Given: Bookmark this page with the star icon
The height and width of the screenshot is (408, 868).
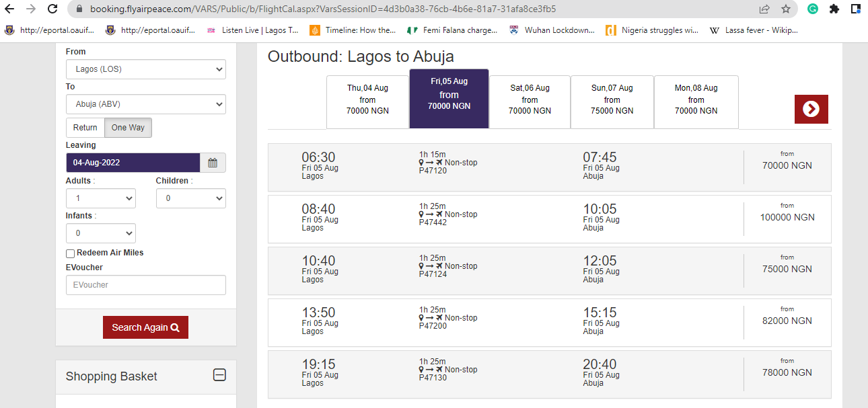Looking at the screenshot, I should pyautogui.click(x=785, y=9).
